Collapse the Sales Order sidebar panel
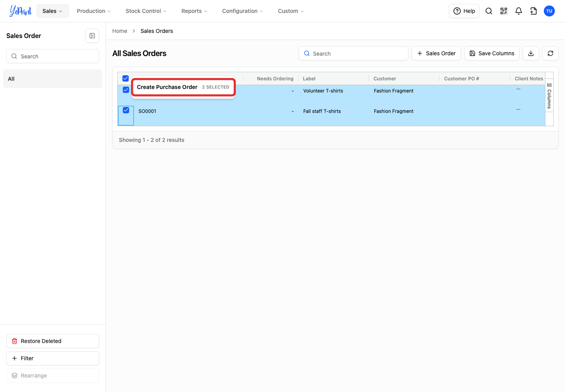 click(x=92, y=36)
